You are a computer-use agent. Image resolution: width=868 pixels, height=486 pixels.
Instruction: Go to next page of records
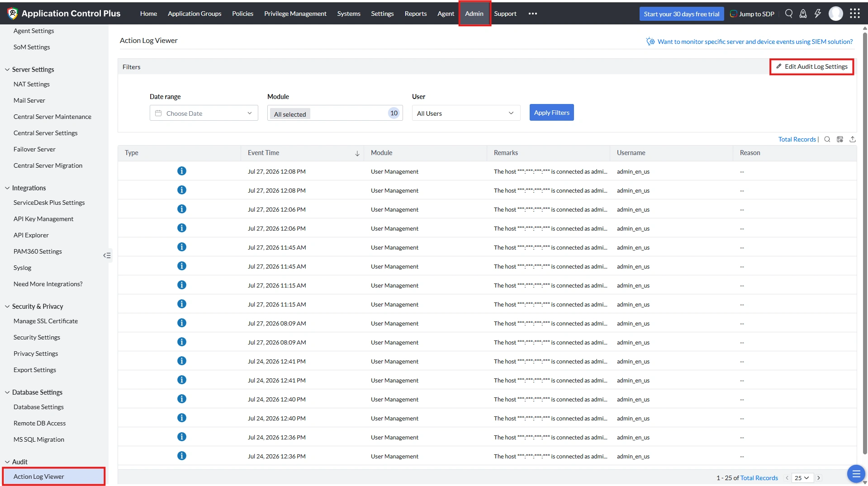click(x=819, y=478)
